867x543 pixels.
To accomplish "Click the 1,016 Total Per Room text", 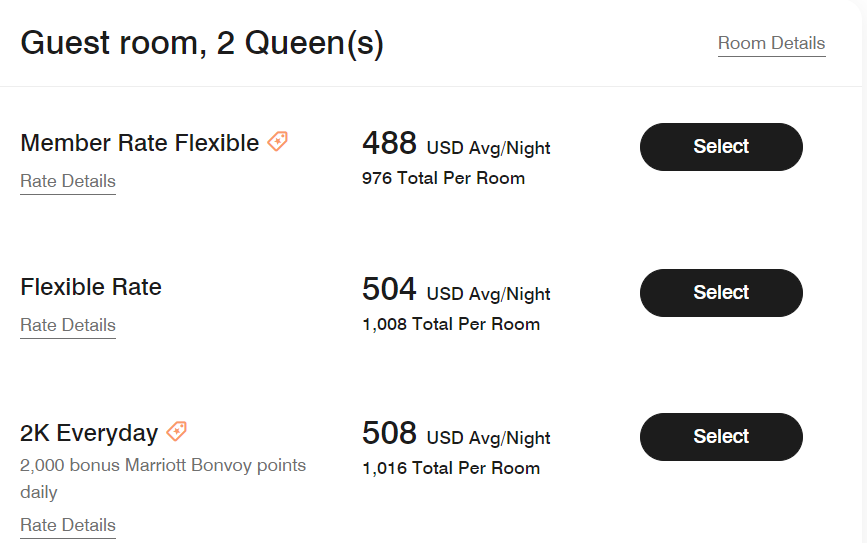I will (450, 468).
